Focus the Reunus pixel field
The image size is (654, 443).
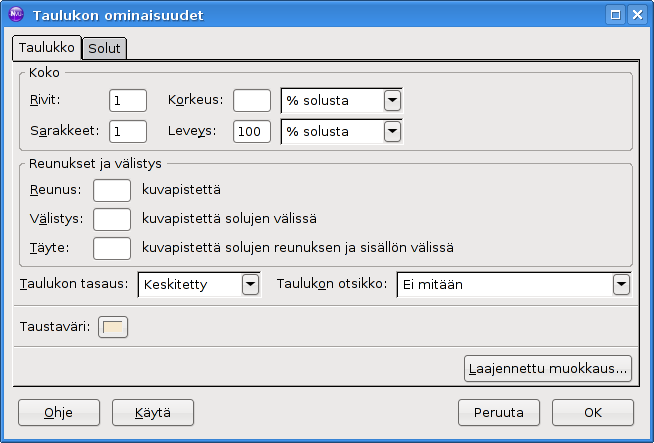tap(112, 189)
